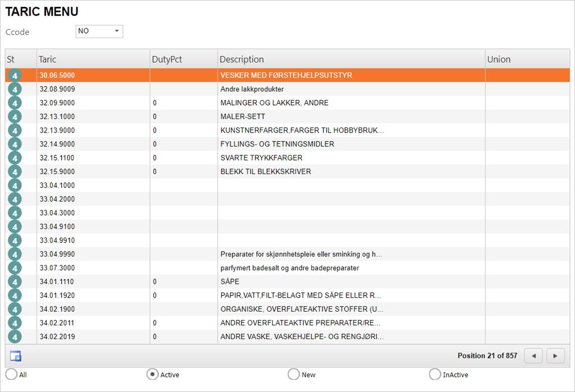This screenshot has height=392, width=575.
Task: Click status badge of row 33.07.3000
Action: click(15, 268)
